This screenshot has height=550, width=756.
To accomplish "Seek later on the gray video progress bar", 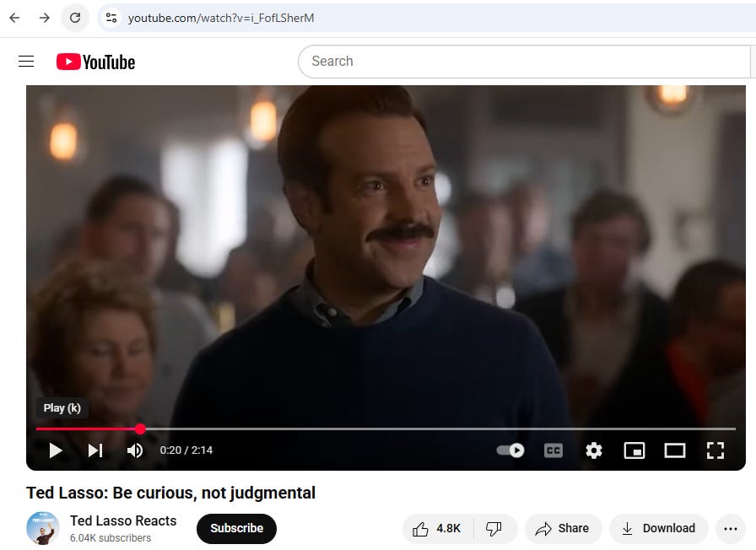I will [x=440, y=429].
